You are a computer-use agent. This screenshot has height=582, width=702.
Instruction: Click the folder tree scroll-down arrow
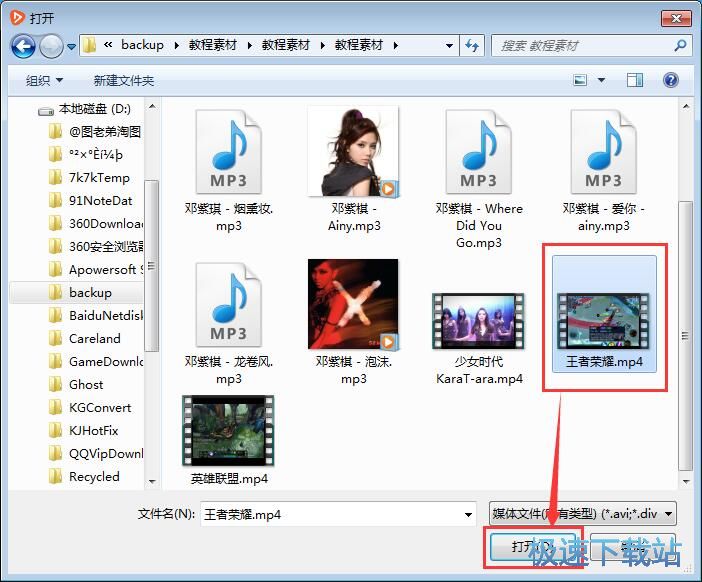[x=152, y=482]
